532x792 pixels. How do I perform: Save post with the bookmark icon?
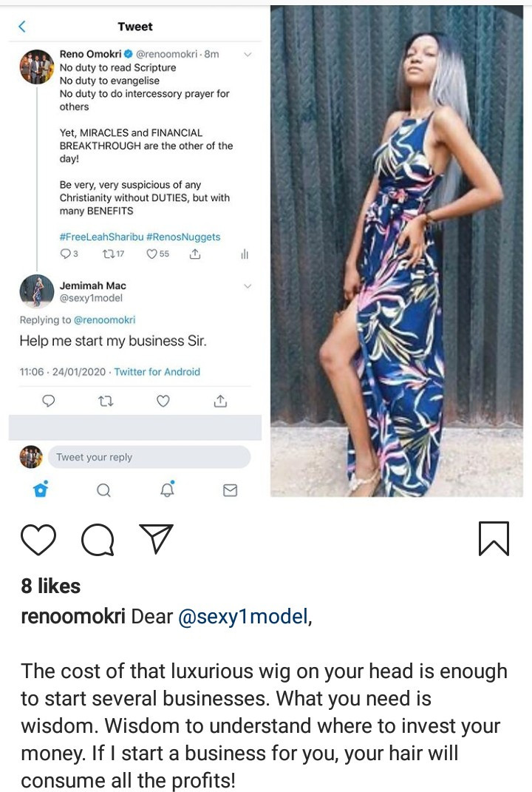pos(494,538)
